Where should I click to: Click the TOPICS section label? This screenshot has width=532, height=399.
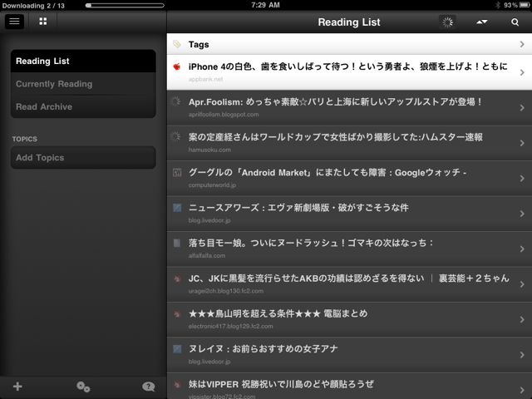(25, 139)
